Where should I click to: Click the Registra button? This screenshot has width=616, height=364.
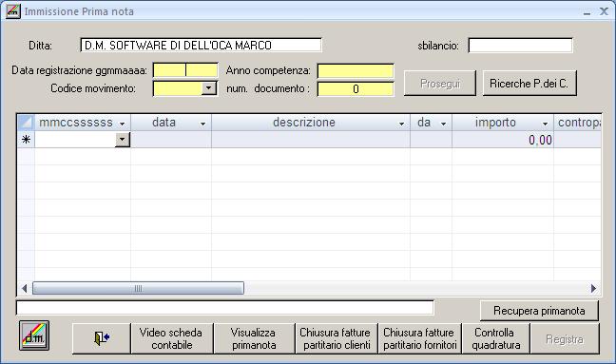[x=565, y=338]
